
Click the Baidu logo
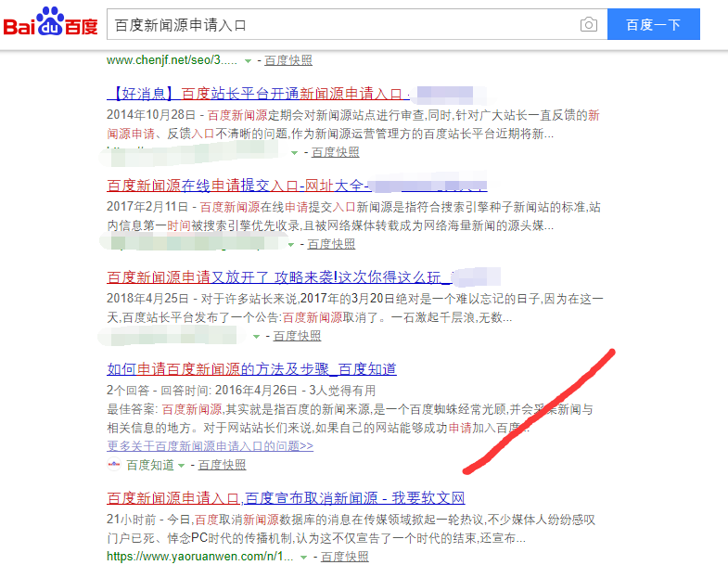[50, 22]
